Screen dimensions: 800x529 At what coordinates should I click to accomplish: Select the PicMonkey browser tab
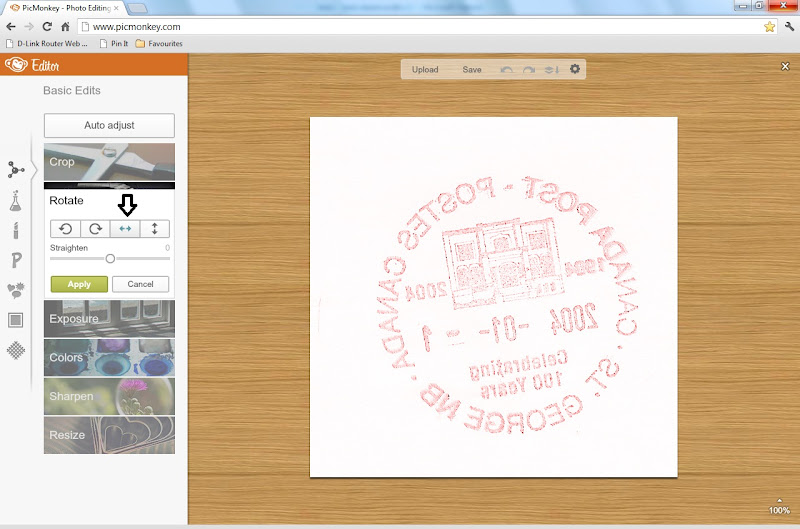click(x=64, y=8)
